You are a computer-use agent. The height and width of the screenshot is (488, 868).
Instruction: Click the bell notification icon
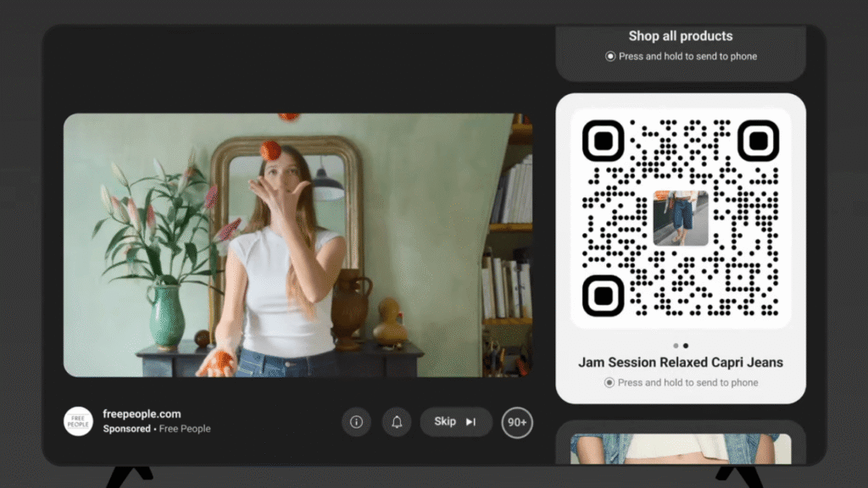397,422
